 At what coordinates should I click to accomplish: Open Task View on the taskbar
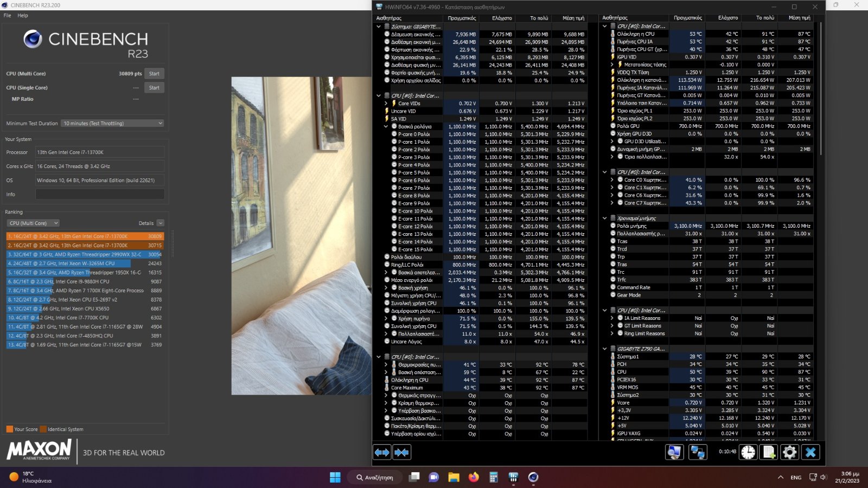[x=414, y=477]
